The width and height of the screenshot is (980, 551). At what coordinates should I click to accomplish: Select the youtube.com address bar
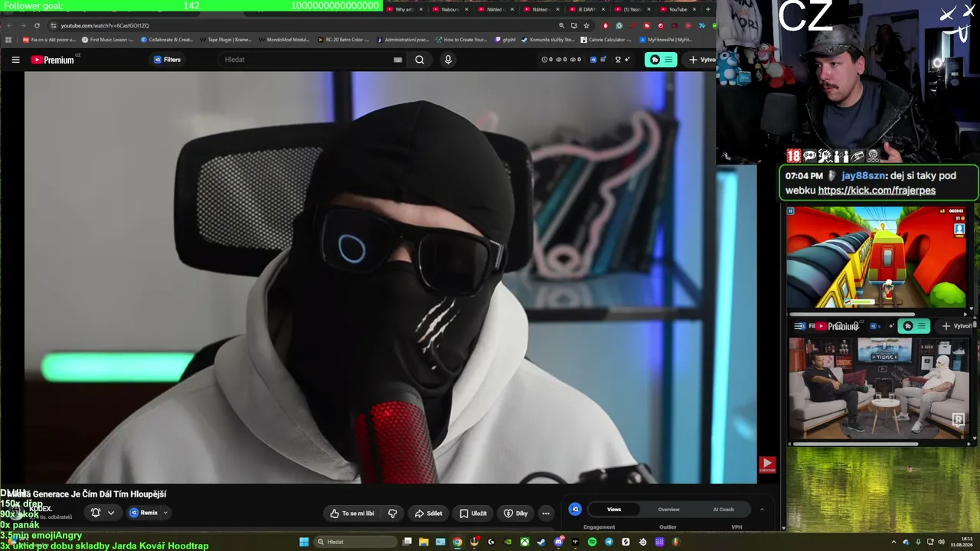click(x=306, y=25)
